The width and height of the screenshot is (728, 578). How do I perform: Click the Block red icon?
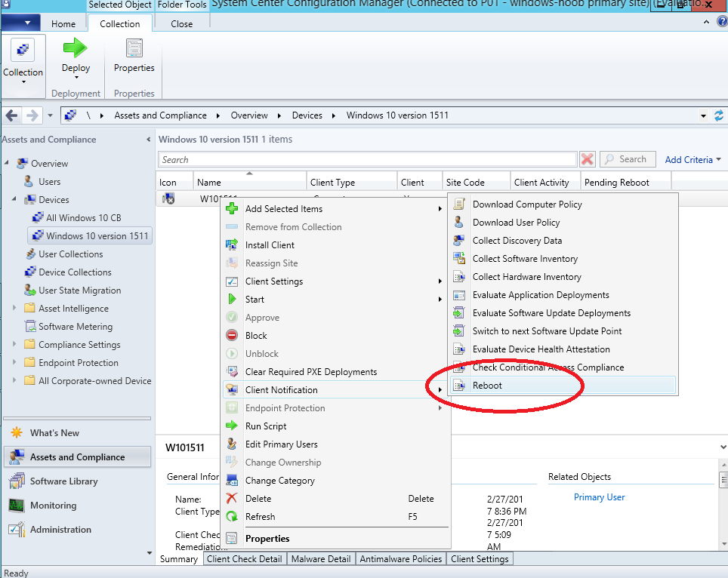232,335
